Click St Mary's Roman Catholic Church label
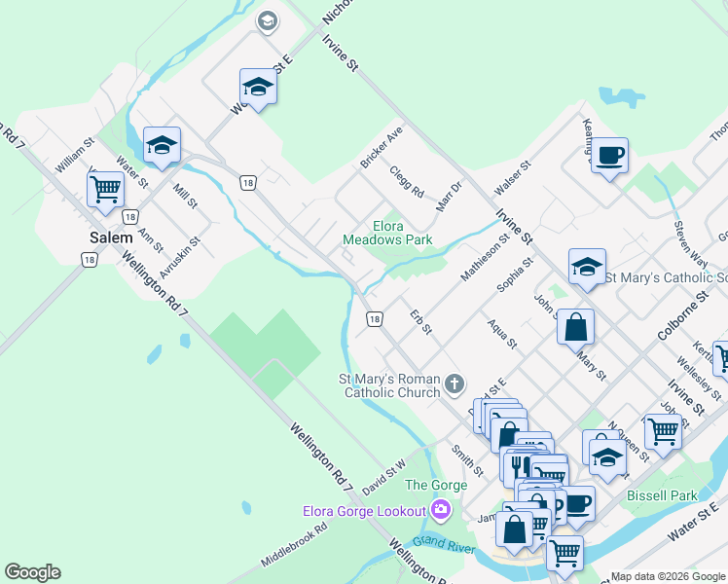This screenshot has height=584, width=728. click(389, 385)
